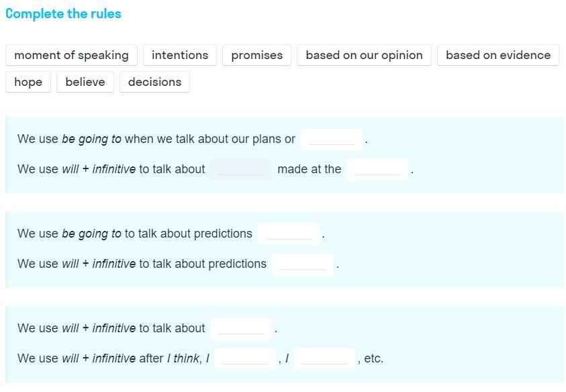Screen dimensions: 566x392
Task: Select the 'believe' word chip
Action: click(x=85, y=82)
